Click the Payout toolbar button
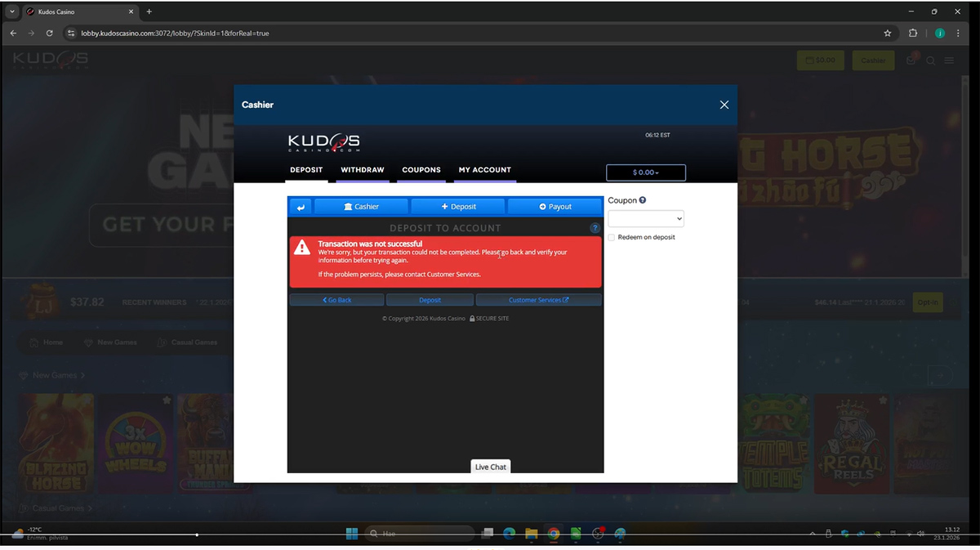 click(555, 207)
